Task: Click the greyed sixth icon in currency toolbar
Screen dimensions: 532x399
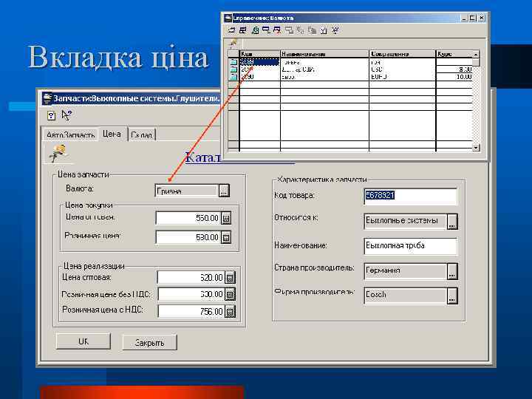Action: point(289,30)
